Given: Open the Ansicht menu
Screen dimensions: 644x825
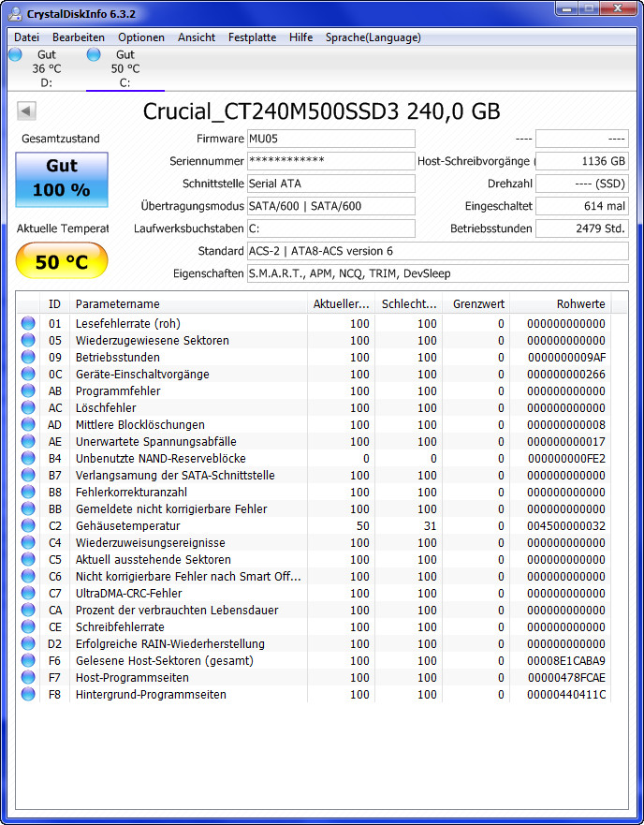Looking at the screenshot, I should (x=197, y=37).
